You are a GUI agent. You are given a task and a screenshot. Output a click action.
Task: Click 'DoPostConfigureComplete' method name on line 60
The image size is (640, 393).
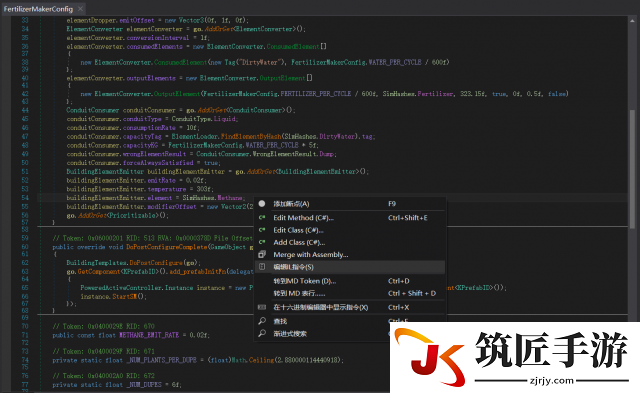pyautogui.click(x=167, y=247)
